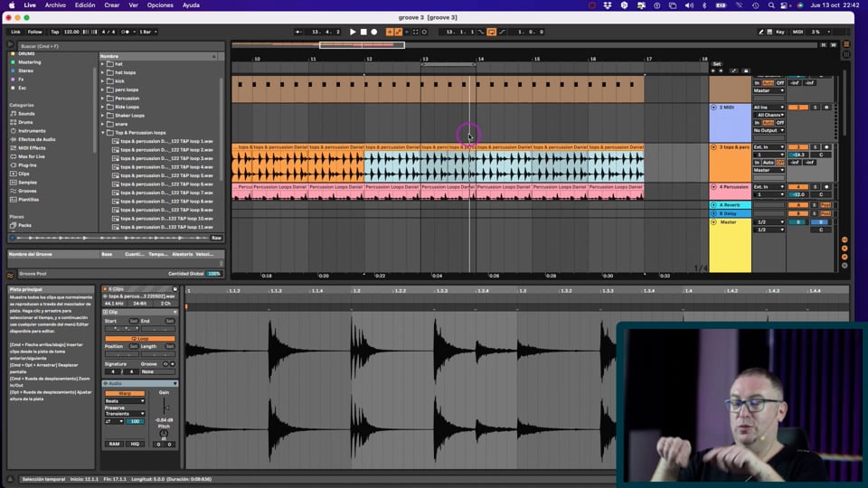The image size is (868, 488).
Task: Open Max for Live category
Action: point(31,156)
